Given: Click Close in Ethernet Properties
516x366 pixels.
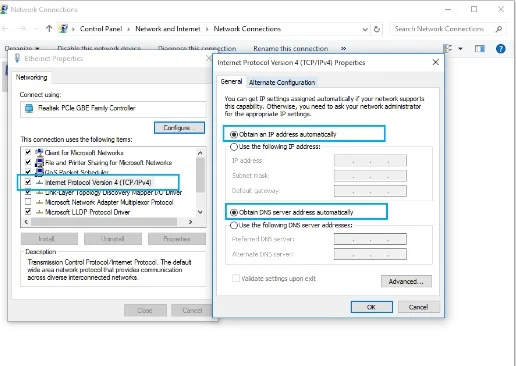Looking at the screenshot, I should point(145,310).
